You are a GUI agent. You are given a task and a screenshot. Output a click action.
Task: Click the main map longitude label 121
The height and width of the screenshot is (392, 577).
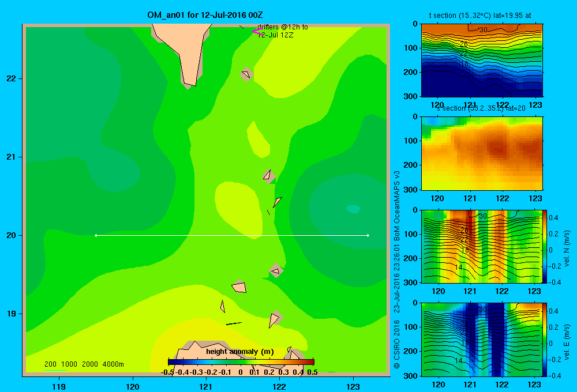[x=206, y=386]
